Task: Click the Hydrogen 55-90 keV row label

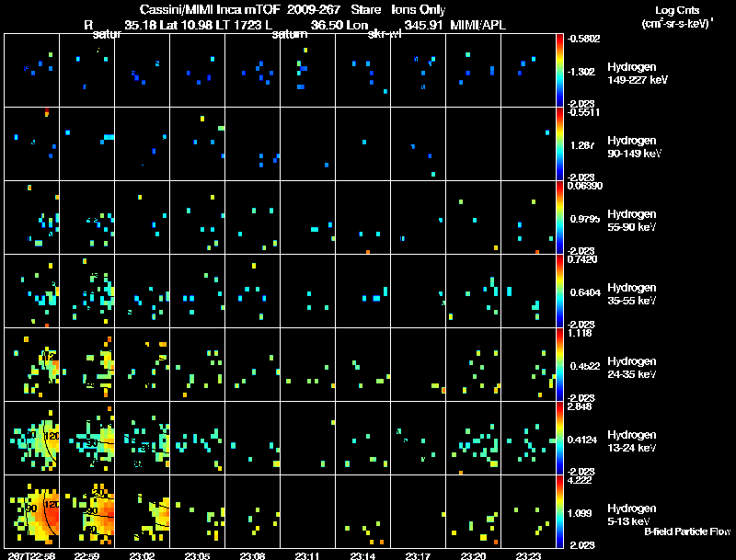Action: (631, 221)
